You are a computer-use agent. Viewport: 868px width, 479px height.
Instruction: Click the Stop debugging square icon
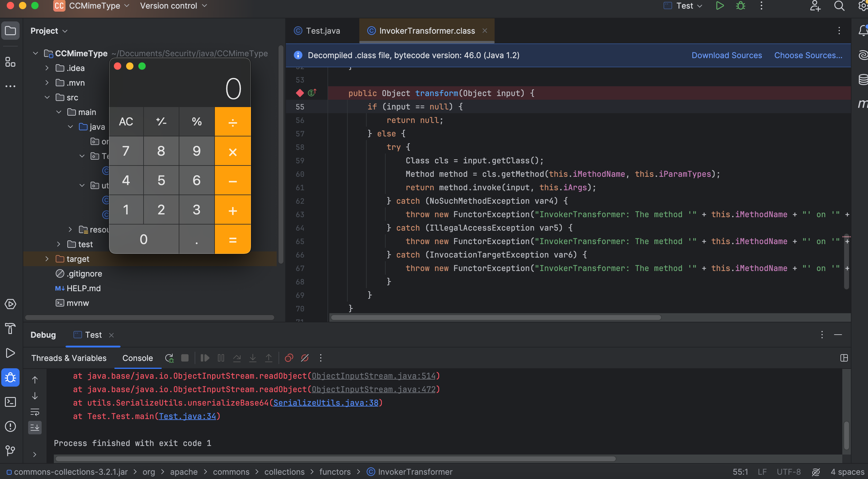coord(185,358)
